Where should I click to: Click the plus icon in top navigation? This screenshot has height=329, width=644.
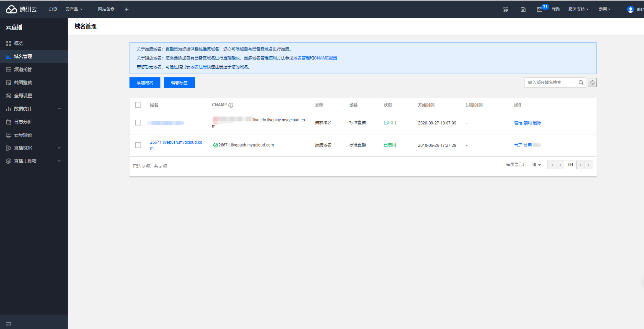tap(127, 9)
